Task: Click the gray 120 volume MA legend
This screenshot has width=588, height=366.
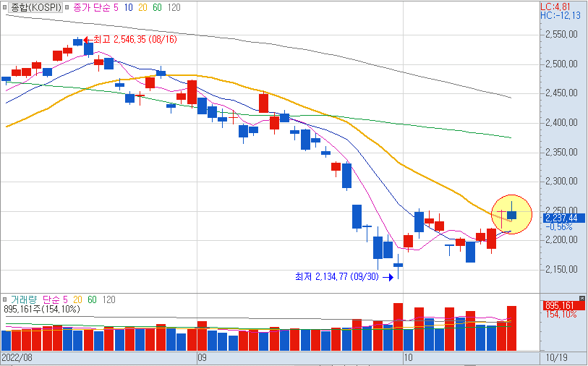Action: point(108,299)
